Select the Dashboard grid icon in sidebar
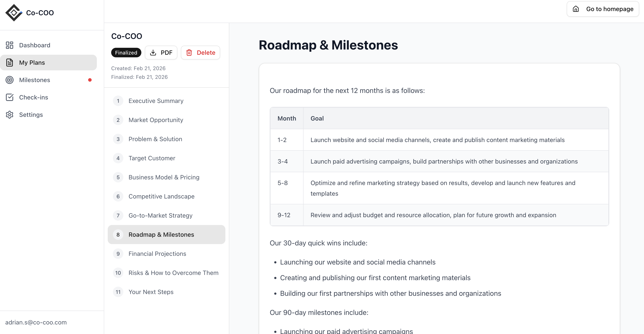Viewport: 644px width, 334px height. [10, 45]
